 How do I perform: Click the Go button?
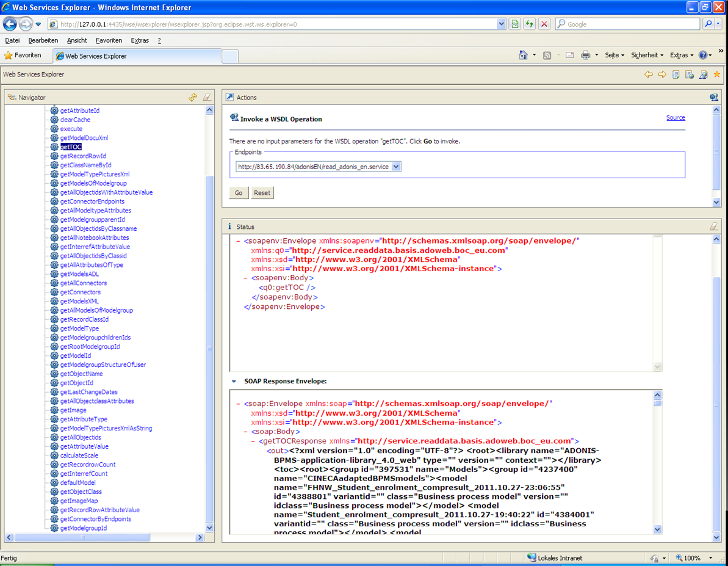click(x=239, y=193)
